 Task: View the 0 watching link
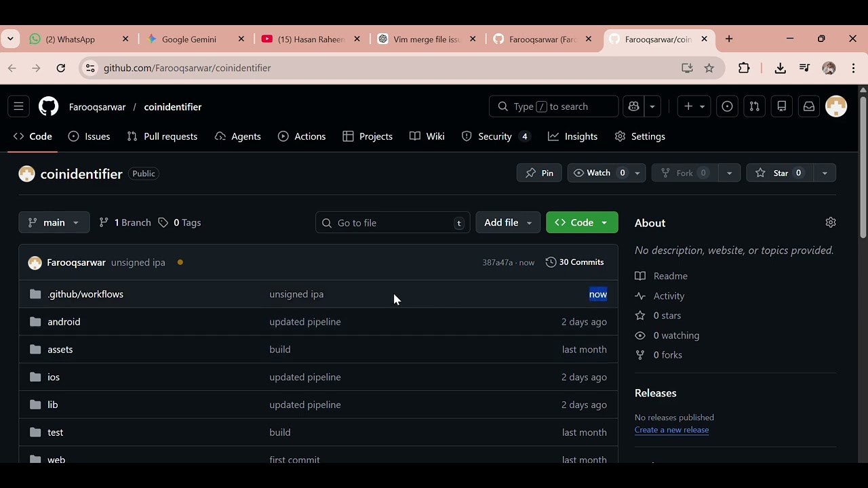click(x=667, y=335)
